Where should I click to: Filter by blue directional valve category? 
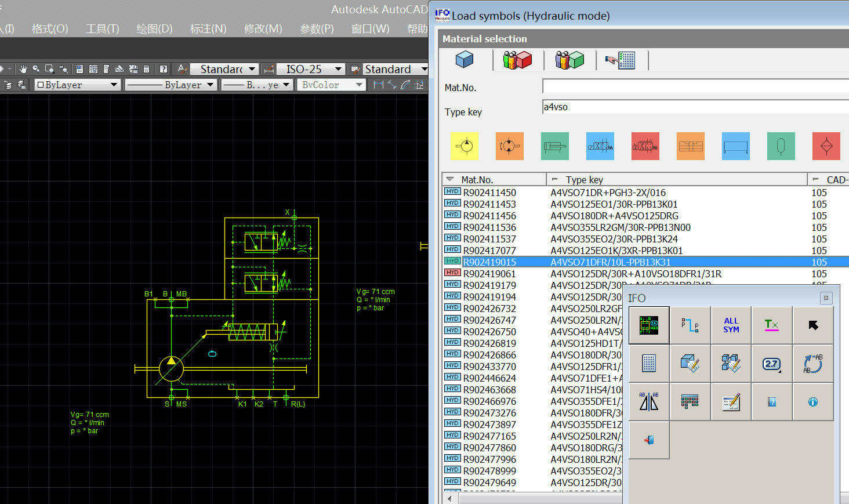click(x=600, y=146)
